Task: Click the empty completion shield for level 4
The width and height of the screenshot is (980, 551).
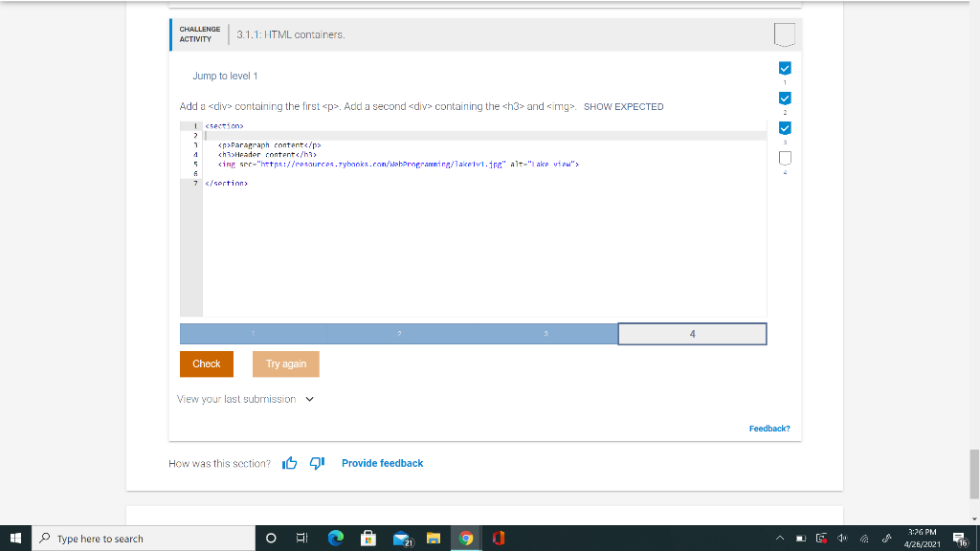Action: click(784, 157)
